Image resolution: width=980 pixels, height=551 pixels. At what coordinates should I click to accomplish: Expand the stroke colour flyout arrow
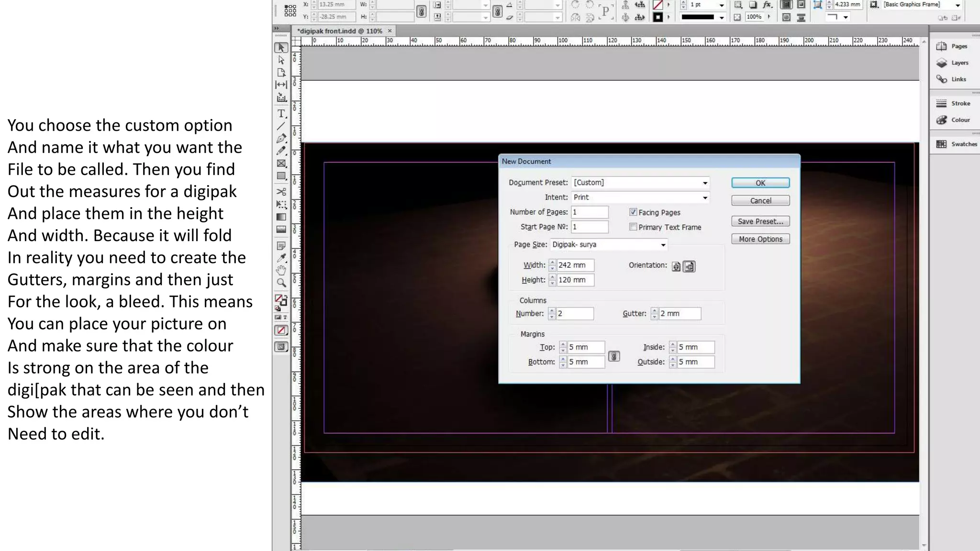click(668, 17)
